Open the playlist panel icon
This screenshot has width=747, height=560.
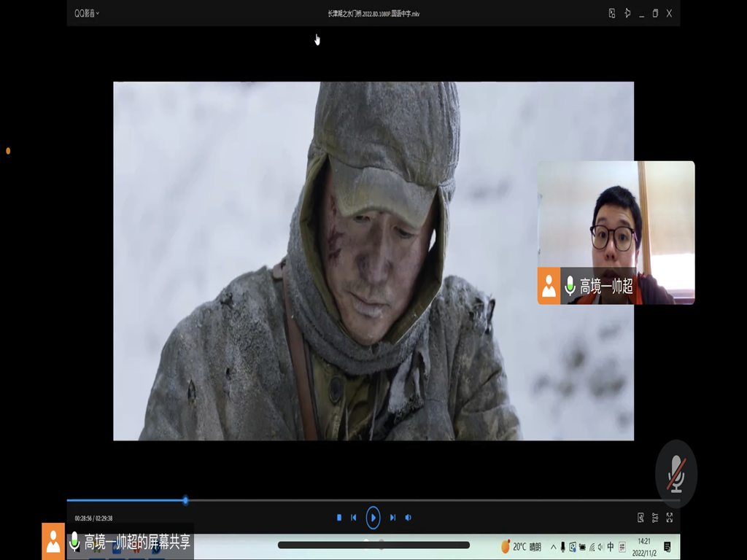coord(640,518)
